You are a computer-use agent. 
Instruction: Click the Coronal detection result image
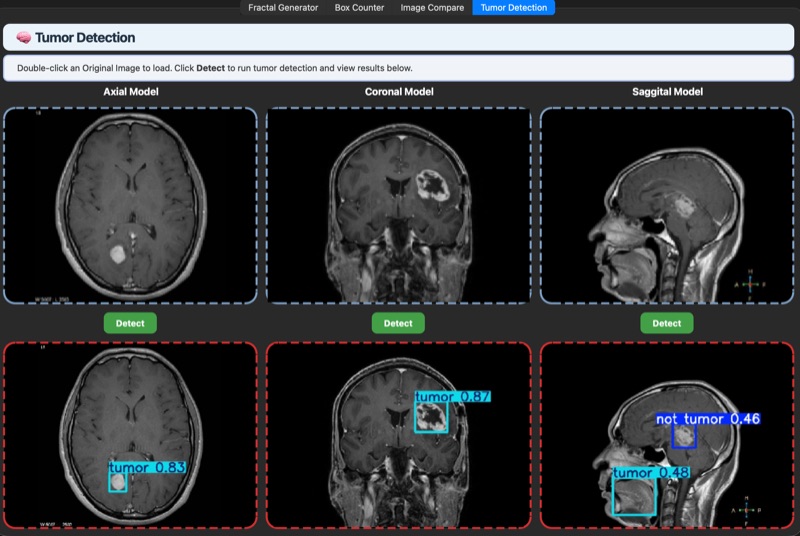click(398, 435)
